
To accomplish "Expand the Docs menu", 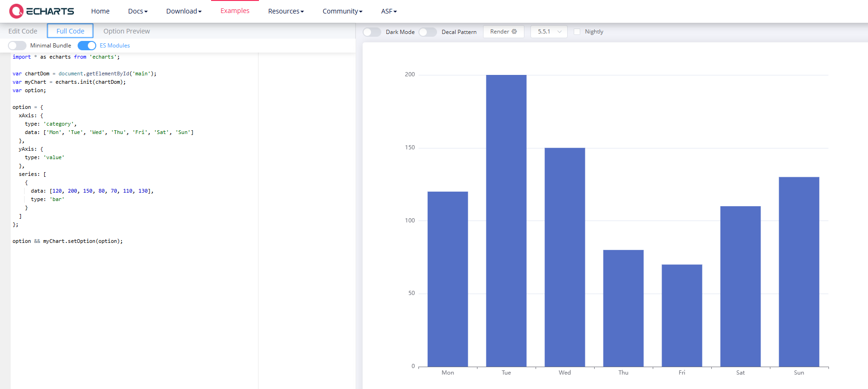I will (138, 11).
